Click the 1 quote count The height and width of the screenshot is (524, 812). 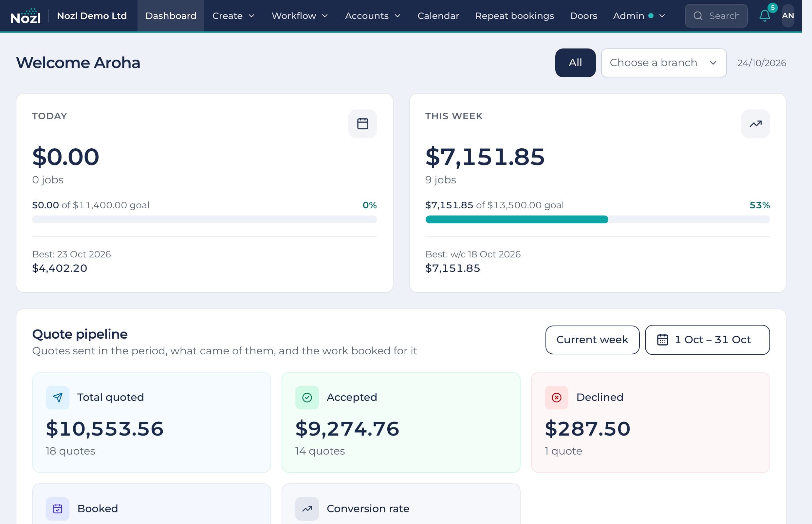tap(563, 451)
